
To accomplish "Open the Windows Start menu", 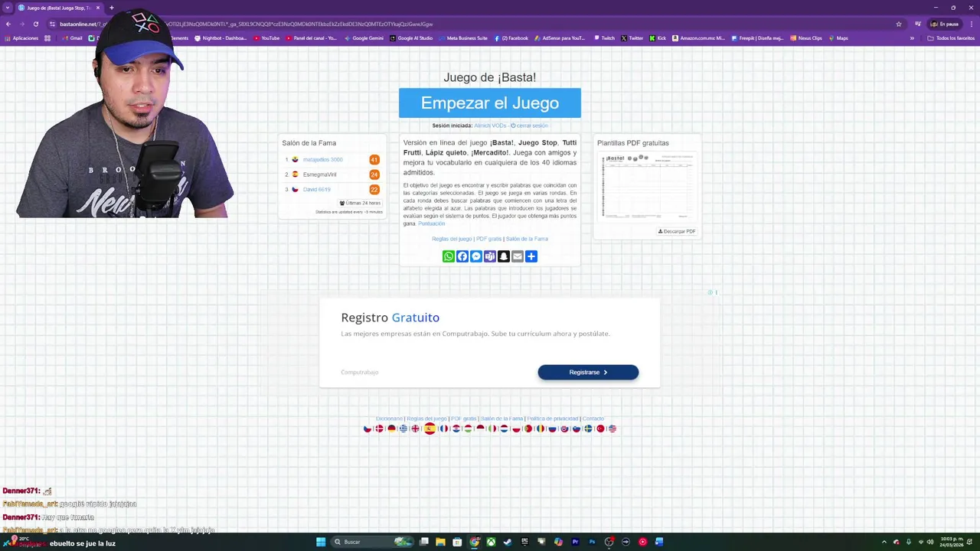I will coord(321,542).
